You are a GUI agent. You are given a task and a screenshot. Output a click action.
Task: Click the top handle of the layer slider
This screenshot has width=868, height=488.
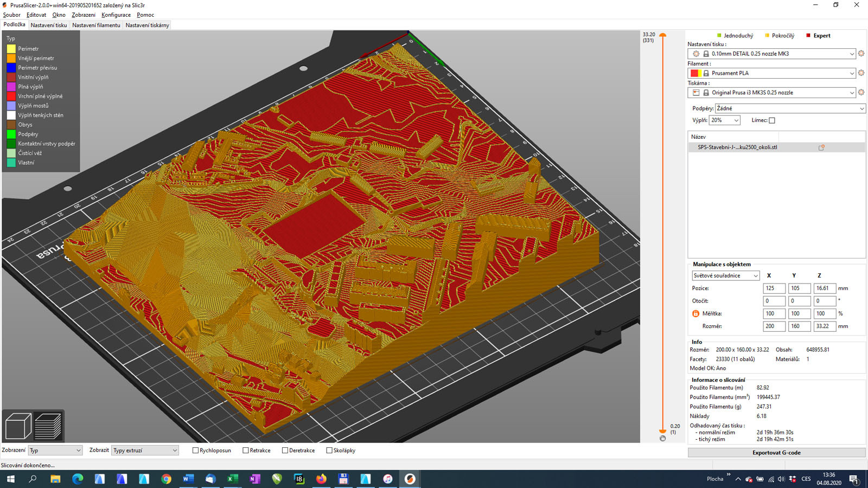(x=662, y=35)
